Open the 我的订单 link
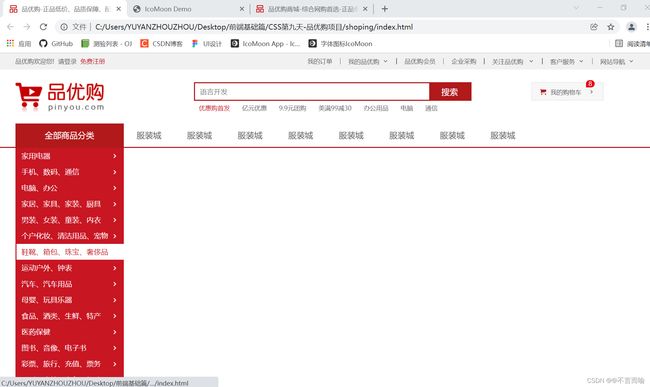 coord(320,61)
